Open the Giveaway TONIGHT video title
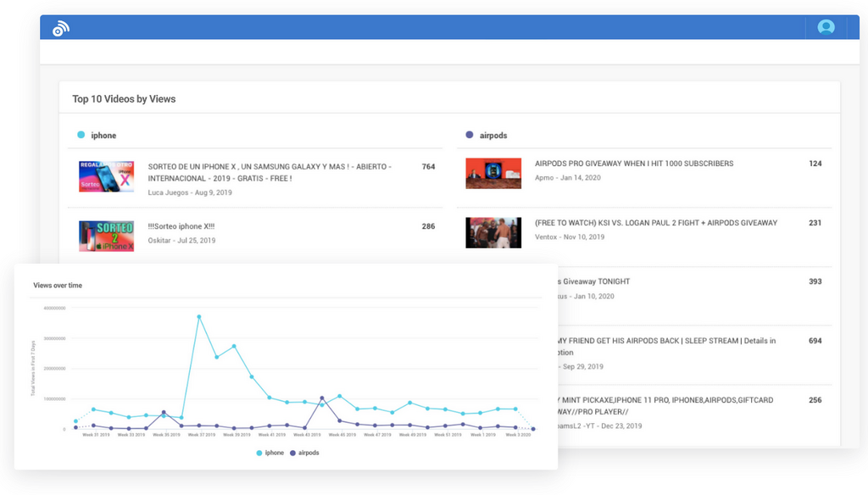The height and width of the screenshot is (495, 868). pos(593,281)
